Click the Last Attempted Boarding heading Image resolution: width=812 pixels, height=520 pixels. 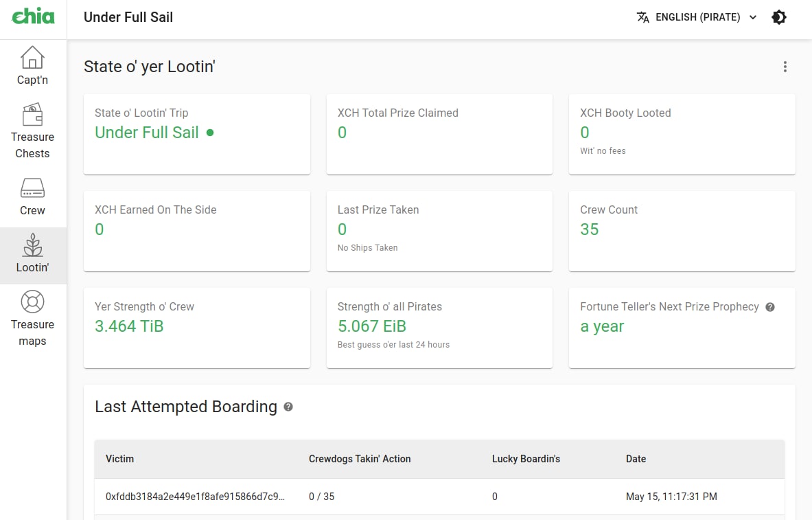point(186,407)
